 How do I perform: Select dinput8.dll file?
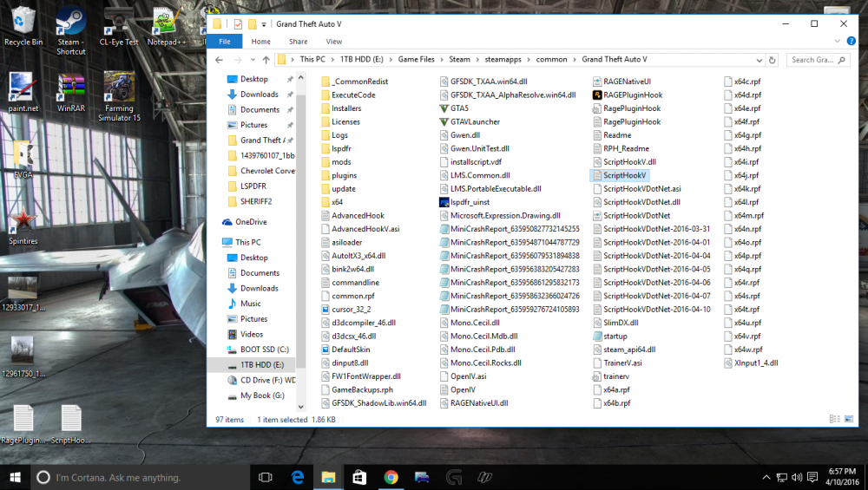click(345, 363)
